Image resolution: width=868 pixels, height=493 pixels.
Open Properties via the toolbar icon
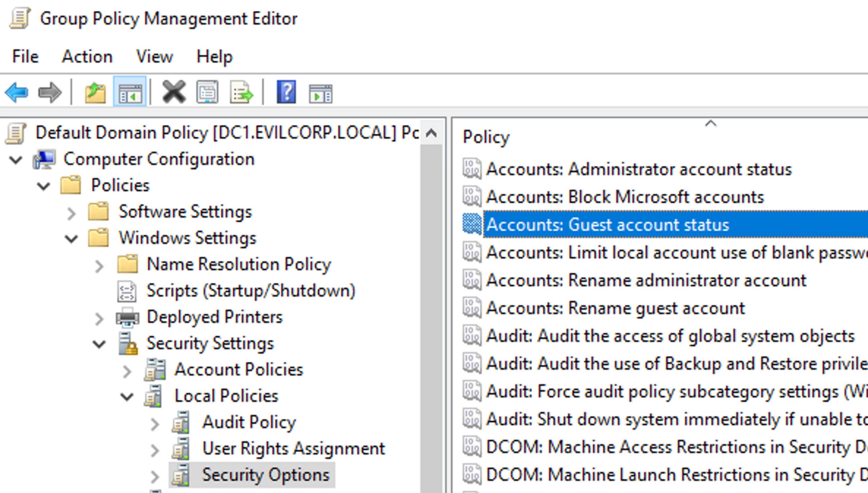207,92
